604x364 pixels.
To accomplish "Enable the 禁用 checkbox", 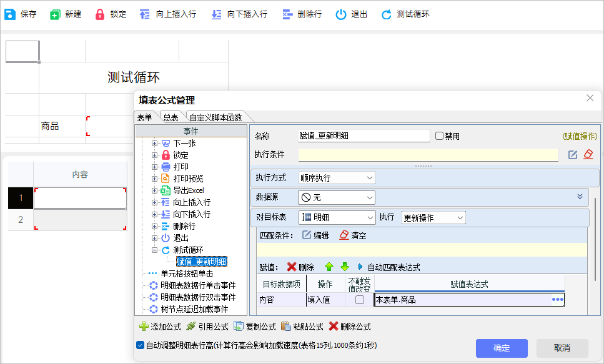I will pos(440,136).
